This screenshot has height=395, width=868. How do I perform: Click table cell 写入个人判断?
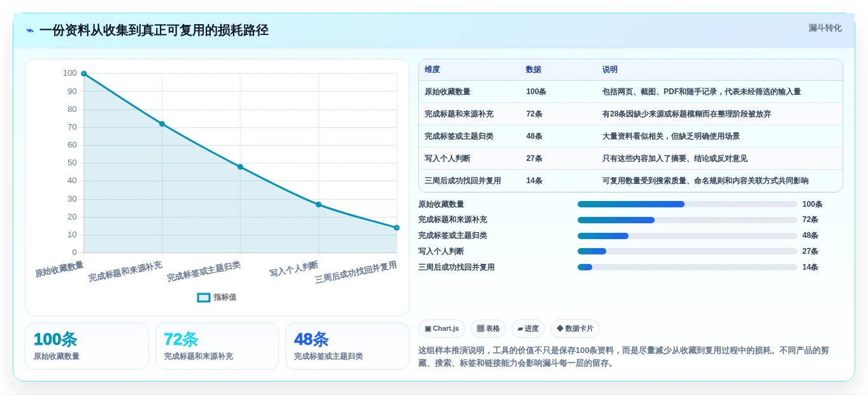click(x=448, y=158)
